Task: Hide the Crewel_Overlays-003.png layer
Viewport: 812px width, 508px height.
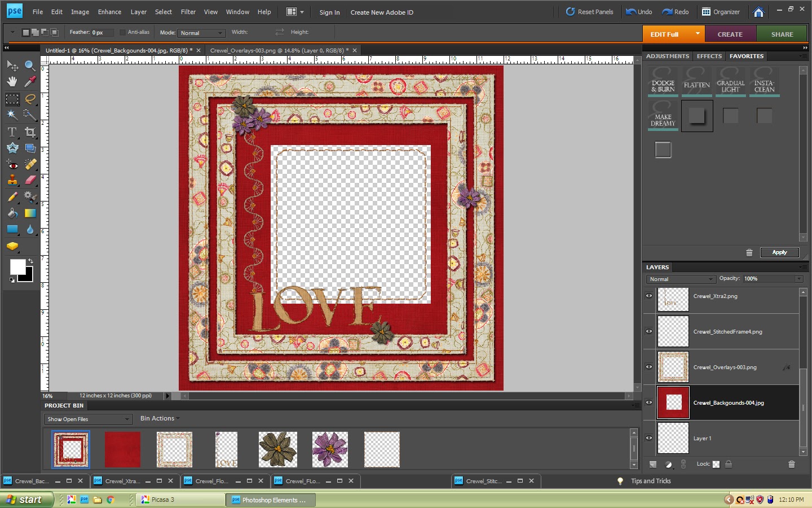Action: (648, 367)
